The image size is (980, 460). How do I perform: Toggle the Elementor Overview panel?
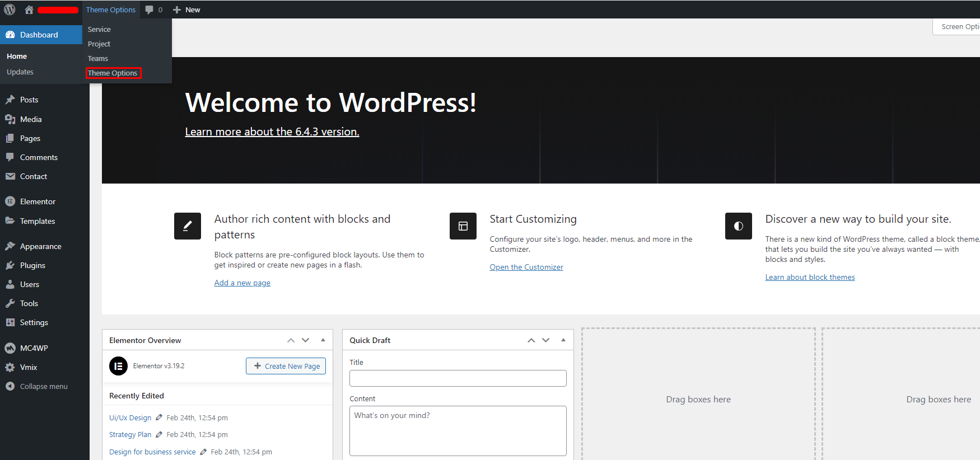(x=323, y=340)
